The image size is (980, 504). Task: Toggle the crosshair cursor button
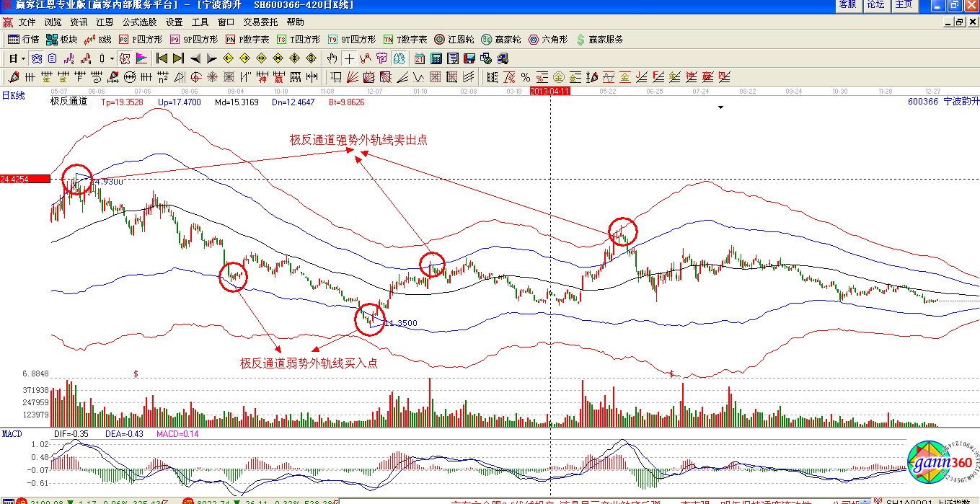(349, 58)
